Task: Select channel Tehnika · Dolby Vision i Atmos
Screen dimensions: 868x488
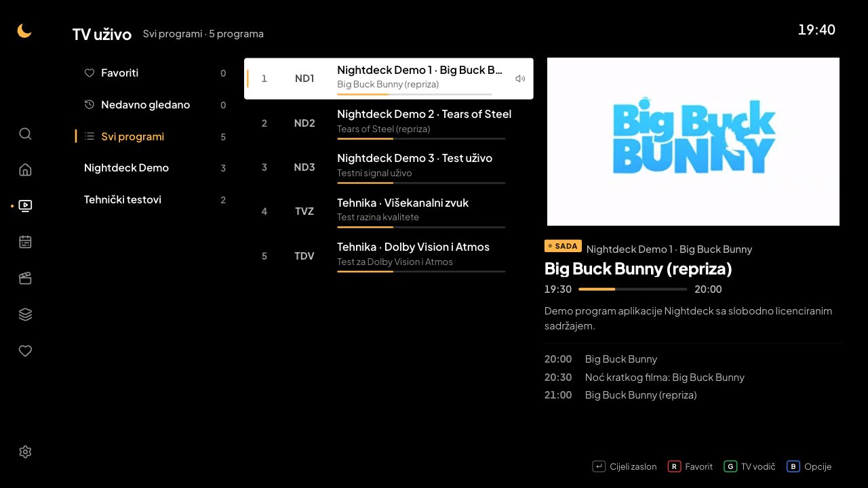Action: click(389, 256)
